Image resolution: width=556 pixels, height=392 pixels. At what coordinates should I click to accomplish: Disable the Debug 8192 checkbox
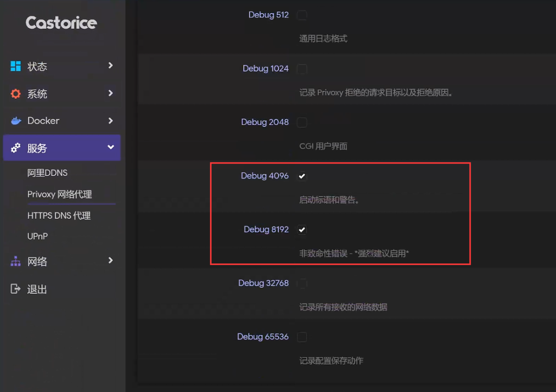point(302,230)
